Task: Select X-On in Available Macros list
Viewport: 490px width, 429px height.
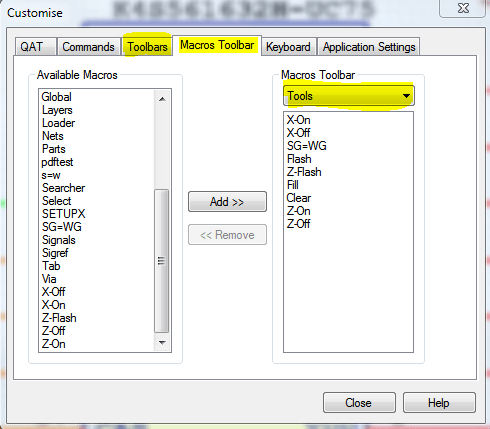Action: point(53,305)
